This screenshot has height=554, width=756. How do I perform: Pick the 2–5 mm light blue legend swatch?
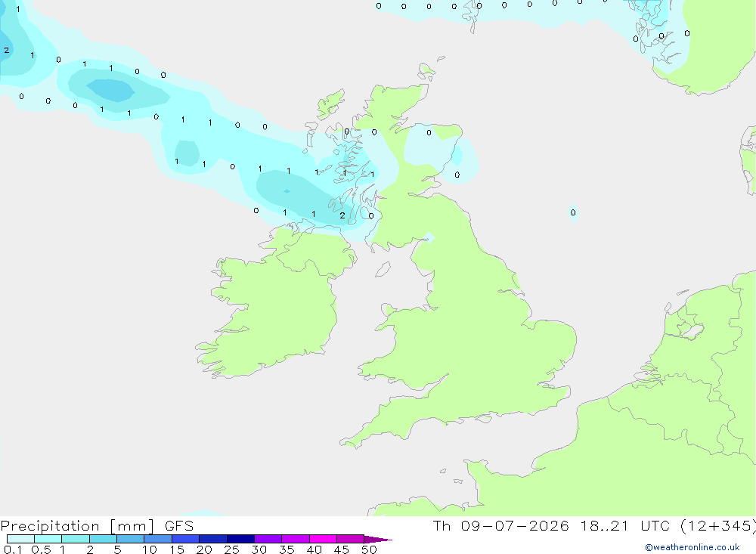(x=103, y=539)
